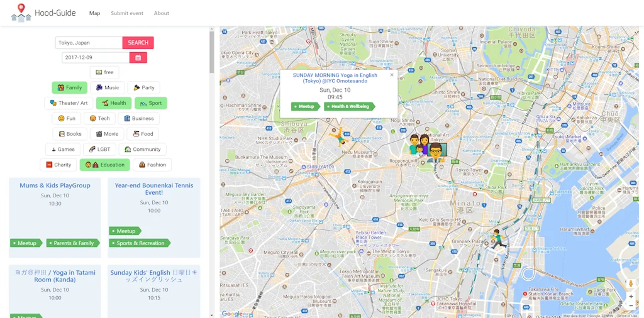The image size is (644, 318).
Task: Toggle the free events filter
Action: pos(104,72)
